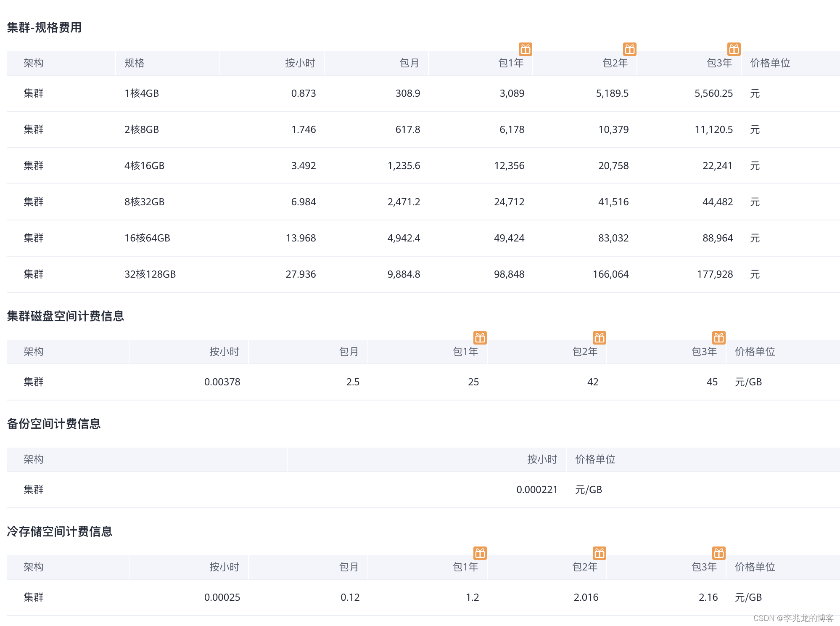The height and width of the screenshot is (626, 840).
Task: Click the CSDN blog watermark text
Action: pyautogui.click(x=793, y=618)
